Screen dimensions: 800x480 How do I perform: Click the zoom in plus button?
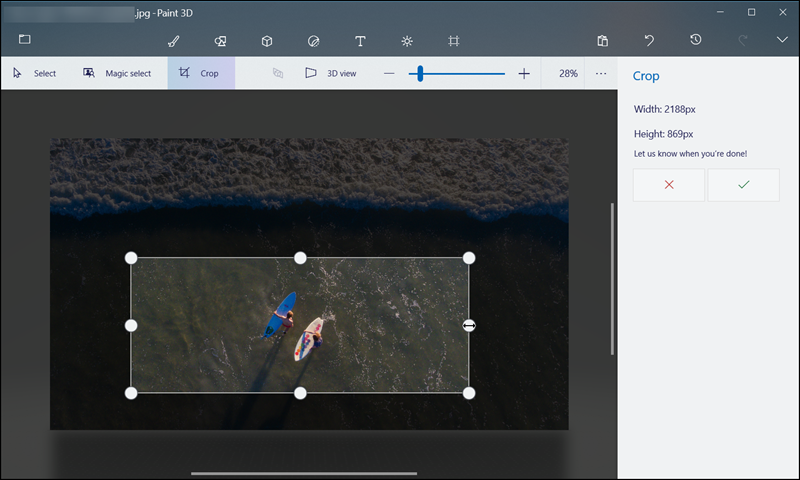click(x=524, y=74)
